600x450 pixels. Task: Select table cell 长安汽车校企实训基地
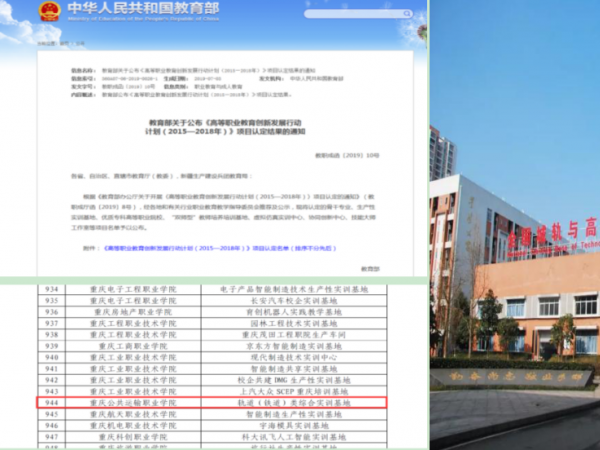point(294,301)
